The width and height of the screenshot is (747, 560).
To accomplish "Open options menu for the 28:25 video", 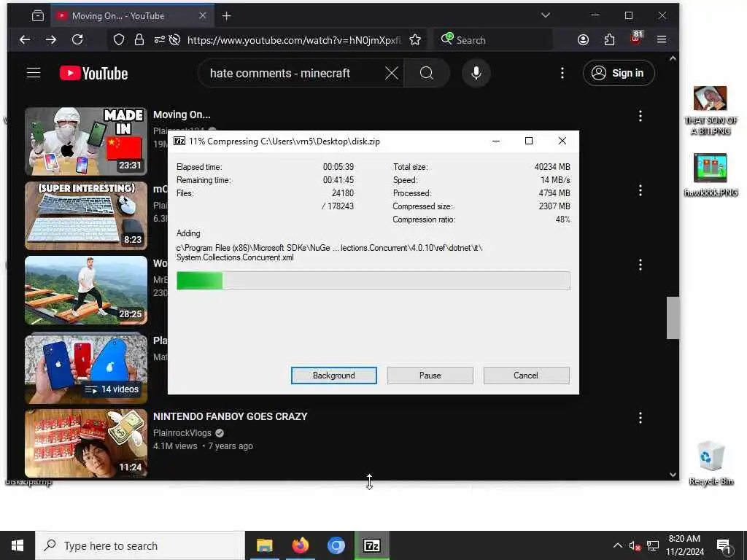I will point(640,265).
